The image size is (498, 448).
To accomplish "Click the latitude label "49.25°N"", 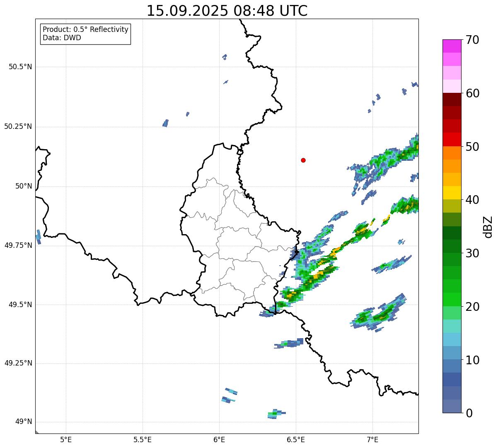I will tap(18, 363).
